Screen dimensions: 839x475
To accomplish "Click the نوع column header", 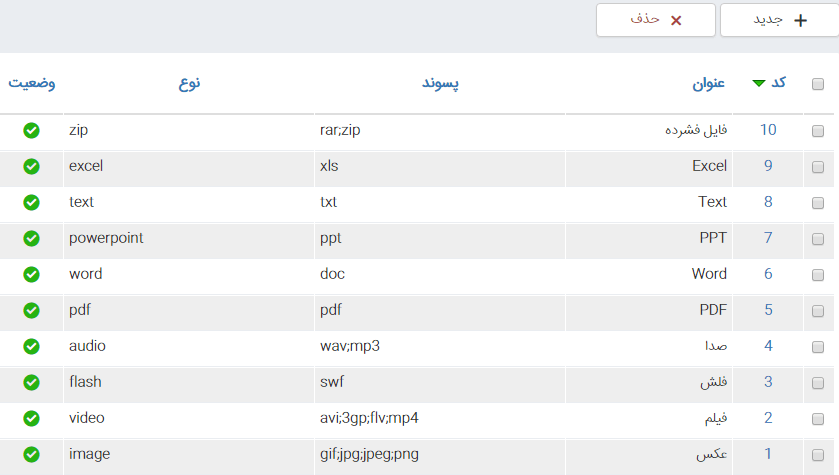I will (189, 83).
